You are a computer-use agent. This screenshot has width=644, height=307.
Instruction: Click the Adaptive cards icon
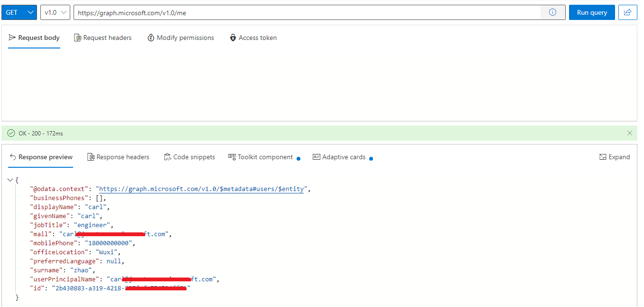(317, 157)
